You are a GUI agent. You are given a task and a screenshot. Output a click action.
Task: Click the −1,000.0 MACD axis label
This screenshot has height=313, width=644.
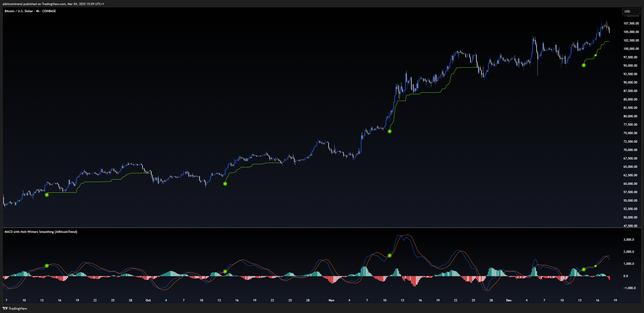(x=629, y=288)
